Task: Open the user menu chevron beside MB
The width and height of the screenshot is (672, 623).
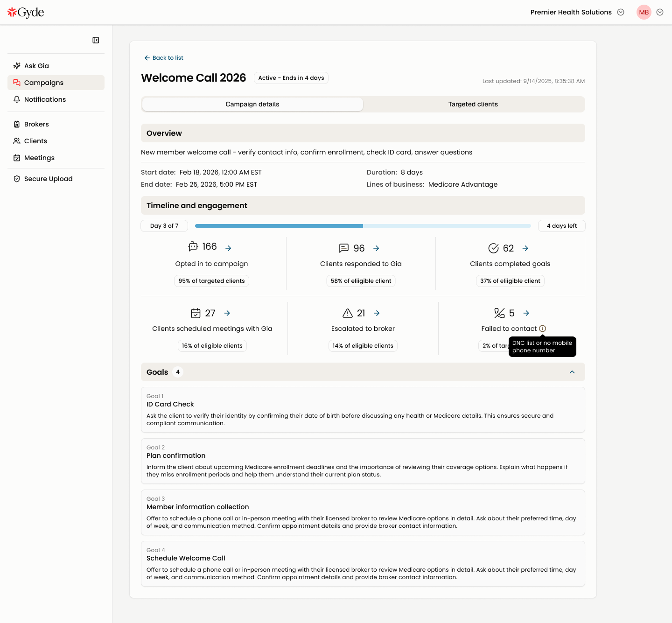Action: [x=660, y=12]
